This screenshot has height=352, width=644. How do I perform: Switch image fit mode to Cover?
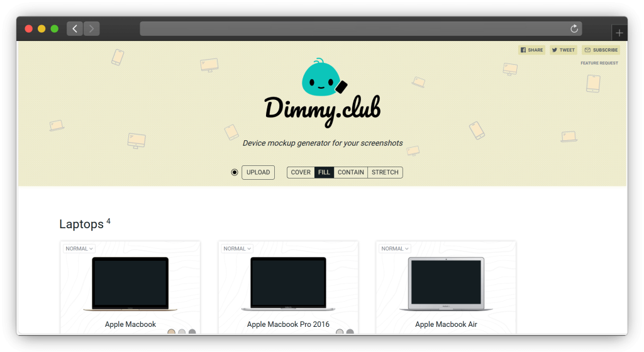coord(301,172)
